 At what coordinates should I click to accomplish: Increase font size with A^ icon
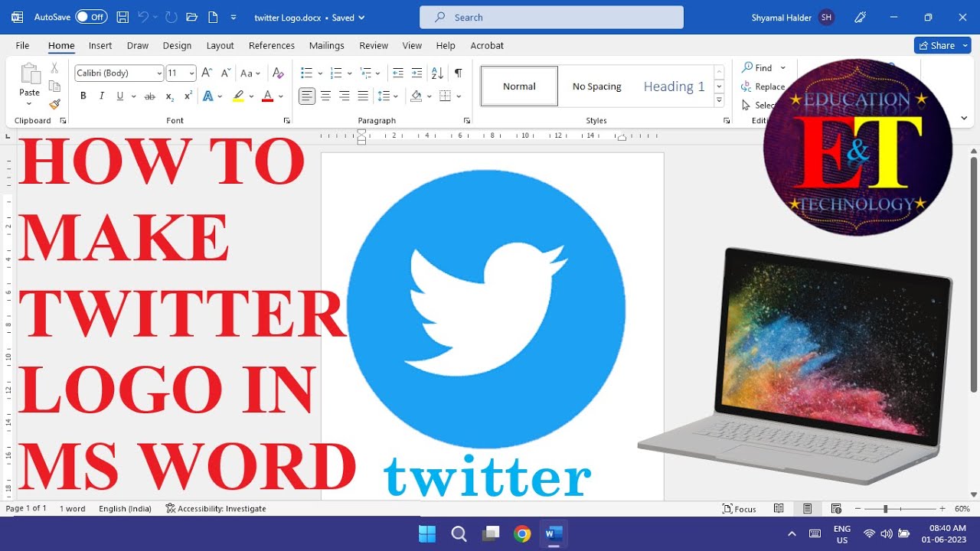[x=207, y=73]
